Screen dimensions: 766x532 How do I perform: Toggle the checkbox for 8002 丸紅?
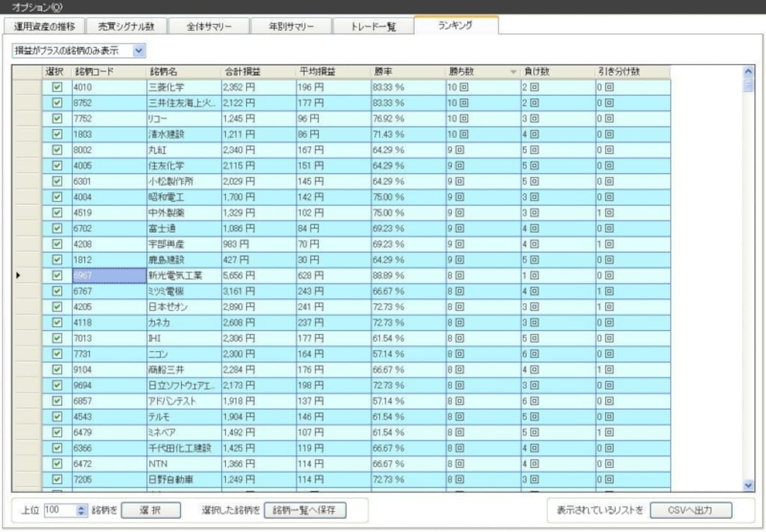[x=57, y=149]
